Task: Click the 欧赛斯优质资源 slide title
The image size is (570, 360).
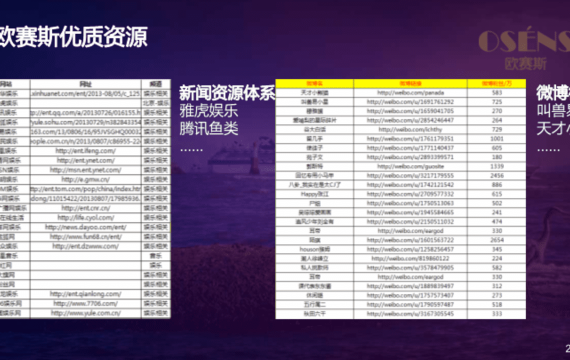Action: (74, 37)
